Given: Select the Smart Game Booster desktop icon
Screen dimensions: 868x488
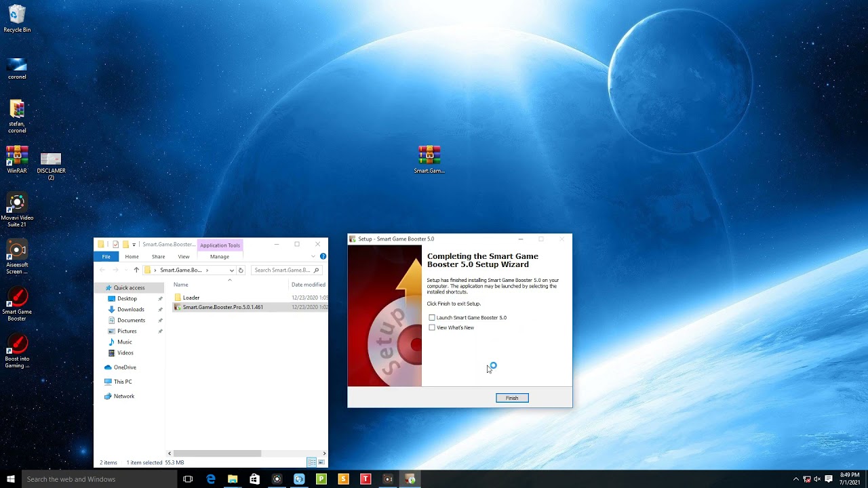Looking at the screenshot, I should 17,304.
